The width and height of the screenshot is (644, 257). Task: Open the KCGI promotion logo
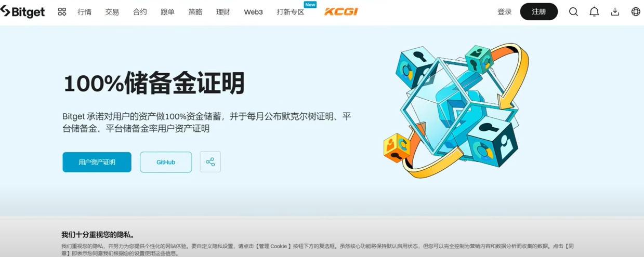point(341,11)
